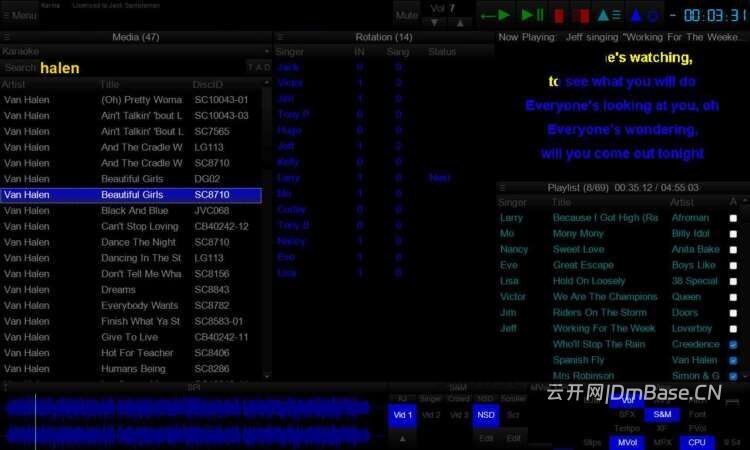
Task: Click the blue circle icon in toolbar
Action: (653, 16)
